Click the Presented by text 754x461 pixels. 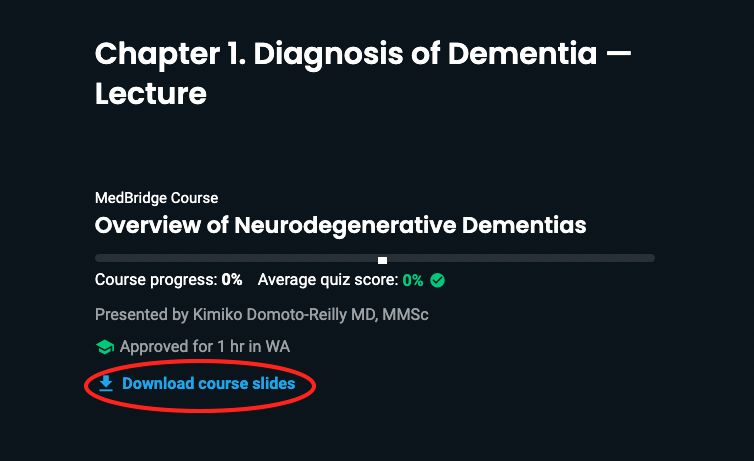(x=142, y=314)
